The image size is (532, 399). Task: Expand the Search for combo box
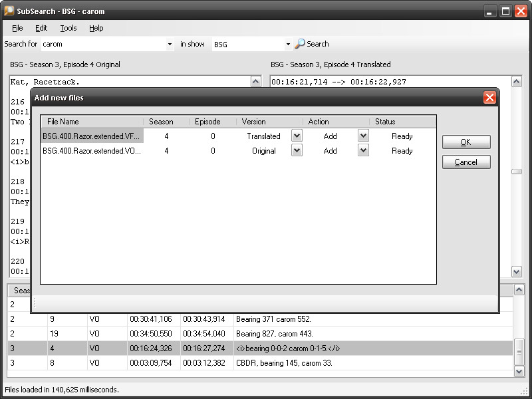point(170,45)
